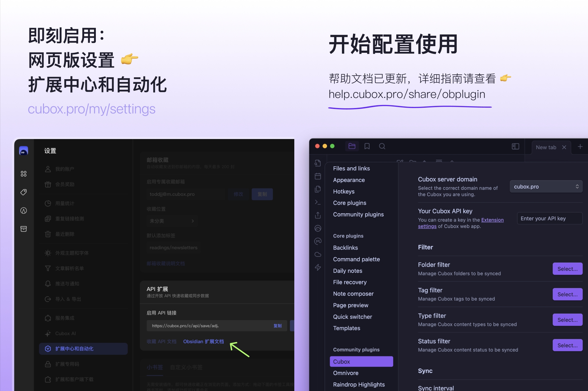Copy the API link with 复制
The height and width of the screenshot is (391, 588).
[278, 326]
